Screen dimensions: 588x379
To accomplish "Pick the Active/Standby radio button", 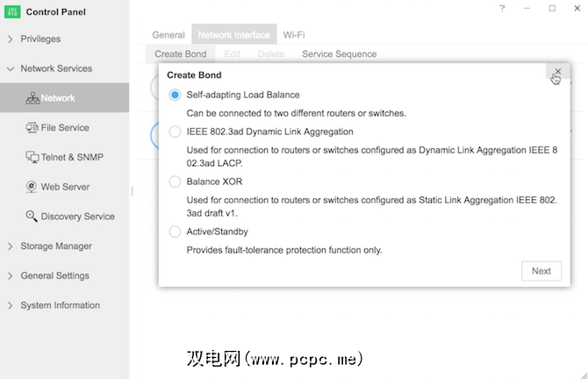I will (x=176, y=232).
